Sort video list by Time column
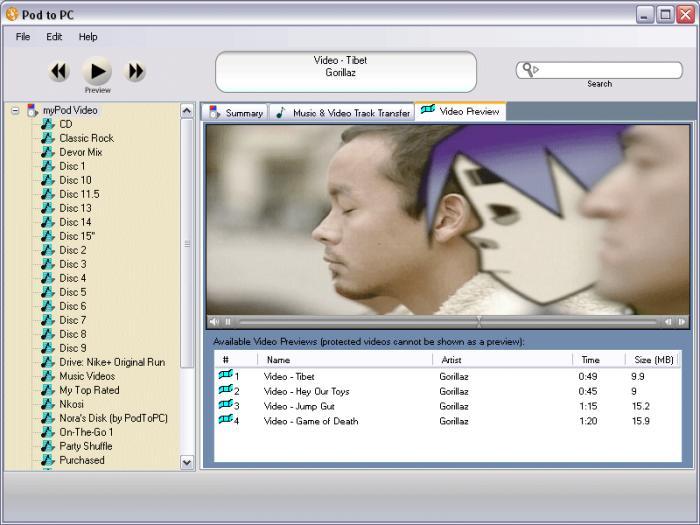Screen dimensions: 700x525 pos(599,359)
